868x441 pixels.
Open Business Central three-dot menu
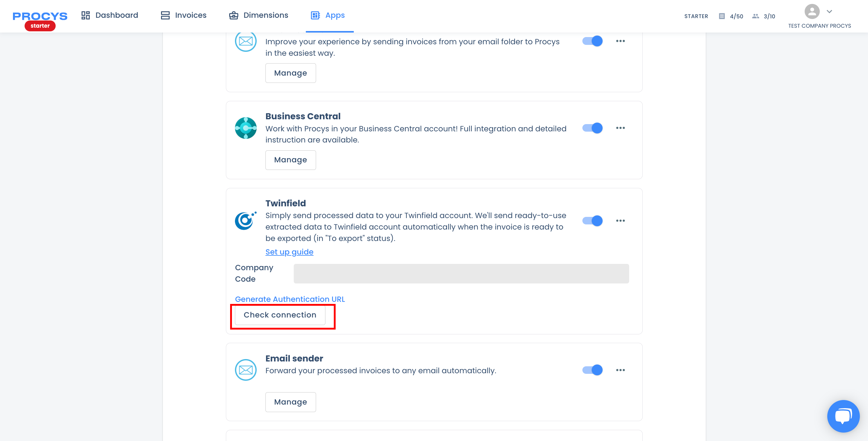click(620, 128)
